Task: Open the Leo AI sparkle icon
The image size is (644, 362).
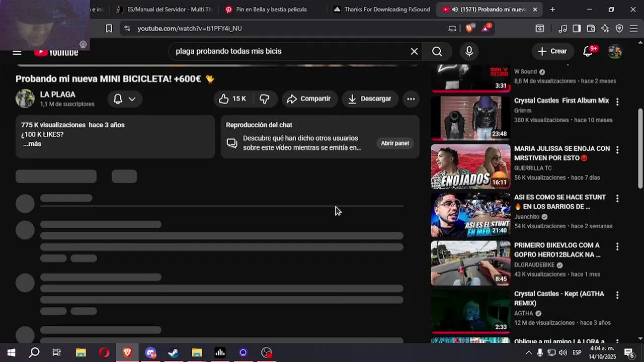Action: (605, 29)
